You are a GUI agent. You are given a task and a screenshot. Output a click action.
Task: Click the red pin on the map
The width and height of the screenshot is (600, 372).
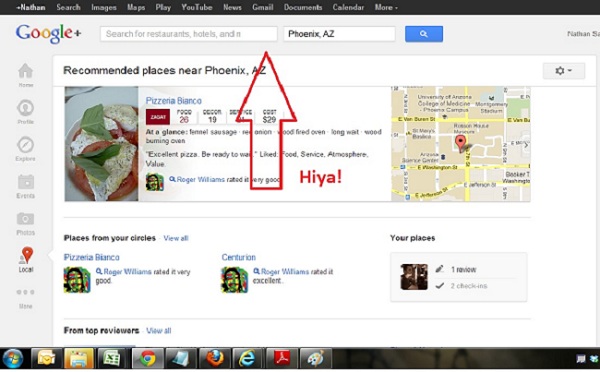point(460,143)
